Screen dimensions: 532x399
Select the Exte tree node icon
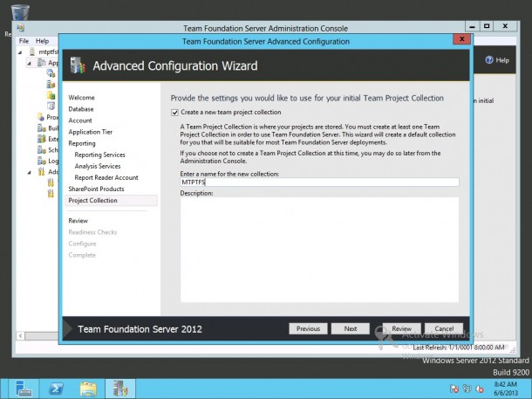coord(41,139)
